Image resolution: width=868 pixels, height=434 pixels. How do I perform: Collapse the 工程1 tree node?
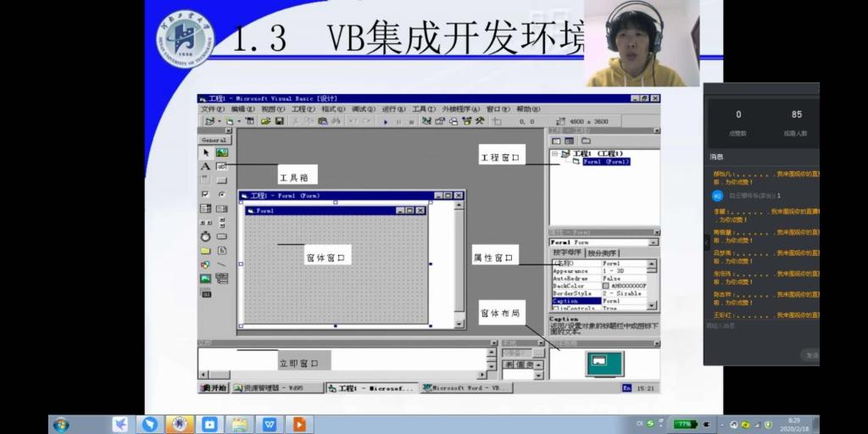[x=554, y=154]
